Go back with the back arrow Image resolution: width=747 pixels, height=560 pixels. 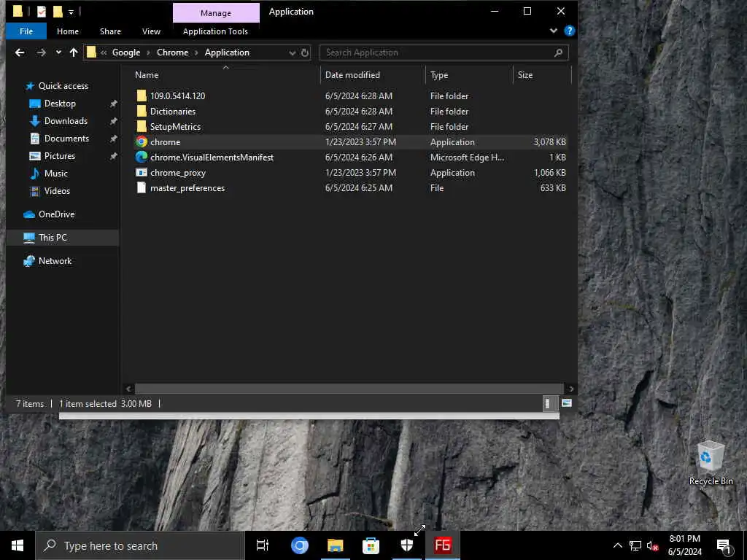click(x=20, y=52)
